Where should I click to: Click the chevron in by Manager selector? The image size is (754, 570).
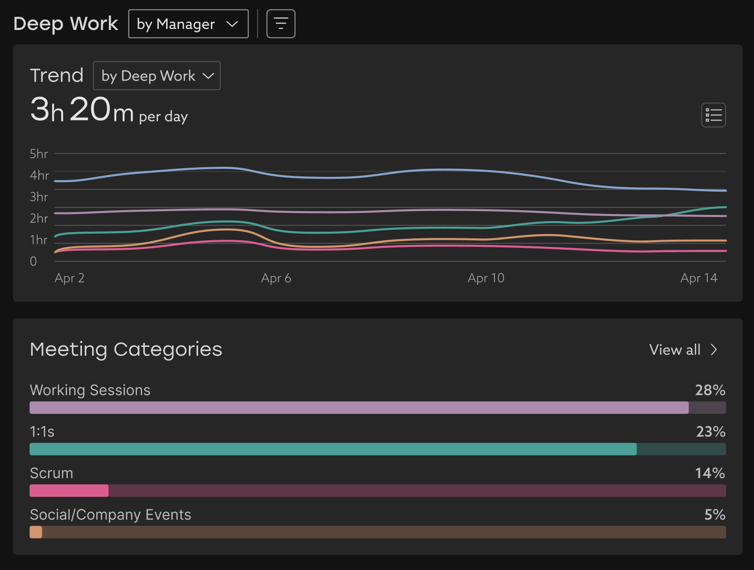click(232, 24)
